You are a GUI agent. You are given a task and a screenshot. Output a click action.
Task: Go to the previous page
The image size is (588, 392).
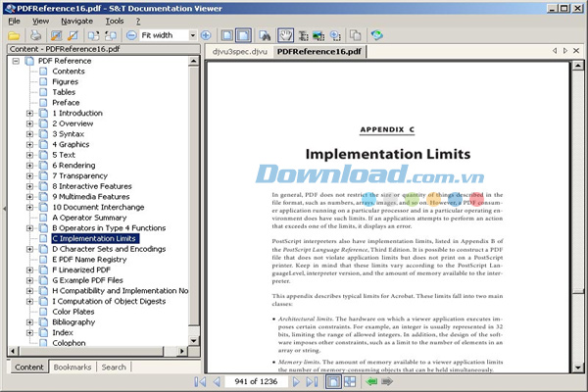click(217, 382)
